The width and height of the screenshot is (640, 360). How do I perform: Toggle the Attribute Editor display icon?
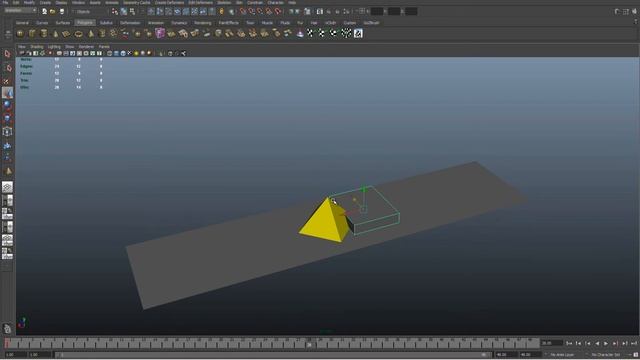click(617, 11)
